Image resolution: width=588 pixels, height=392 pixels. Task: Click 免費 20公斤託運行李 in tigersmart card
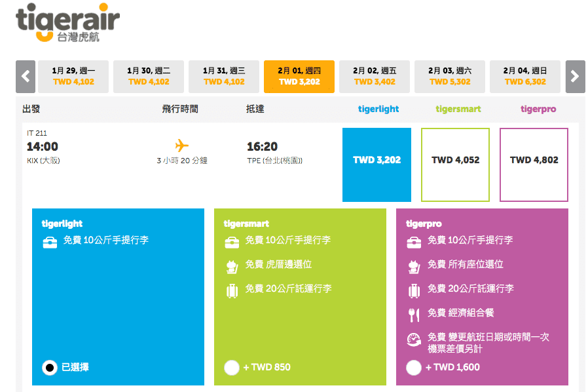tap(288, 288)
